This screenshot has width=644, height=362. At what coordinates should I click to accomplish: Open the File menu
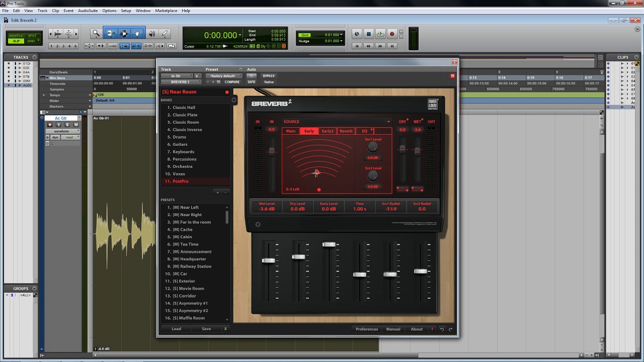click(6, 11)
